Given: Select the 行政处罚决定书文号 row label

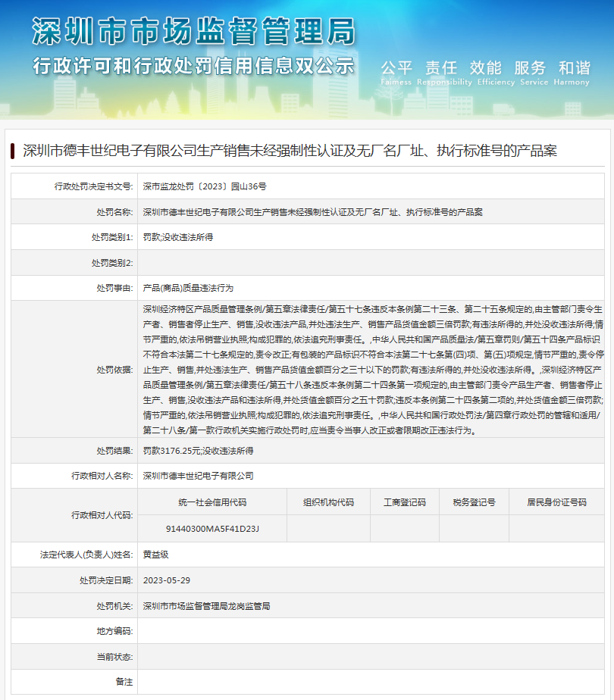Looking at the screenshot, I should tap(94, 186).
